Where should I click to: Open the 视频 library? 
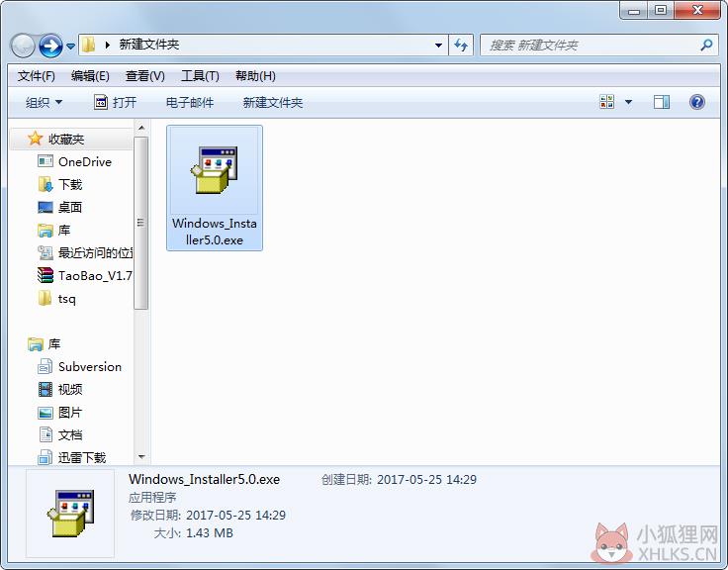60,389
